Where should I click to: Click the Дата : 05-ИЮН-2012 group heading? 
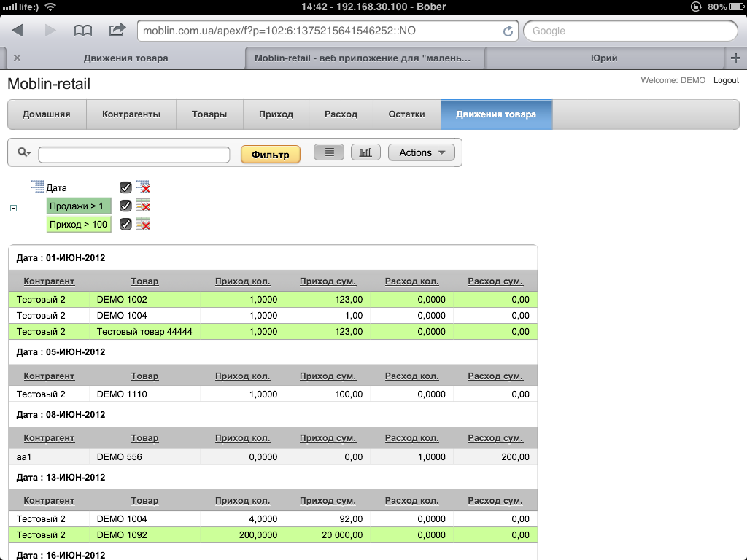coord(61,352)
